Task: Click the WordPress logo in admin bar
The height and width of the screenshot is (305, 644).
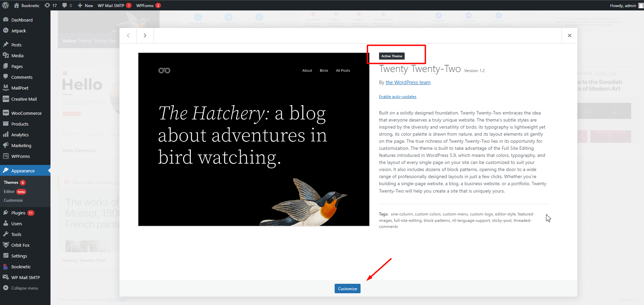Action: (5, 5)
